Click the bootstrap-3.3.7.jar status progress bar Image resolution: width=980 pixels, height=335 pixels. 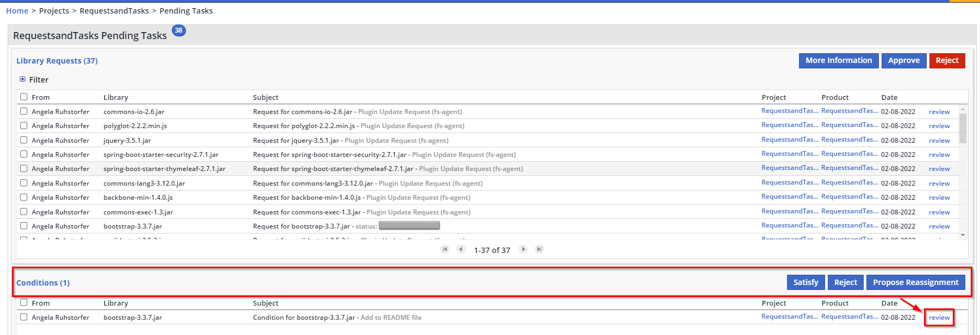pyautogui.click(x=409, y=226)
